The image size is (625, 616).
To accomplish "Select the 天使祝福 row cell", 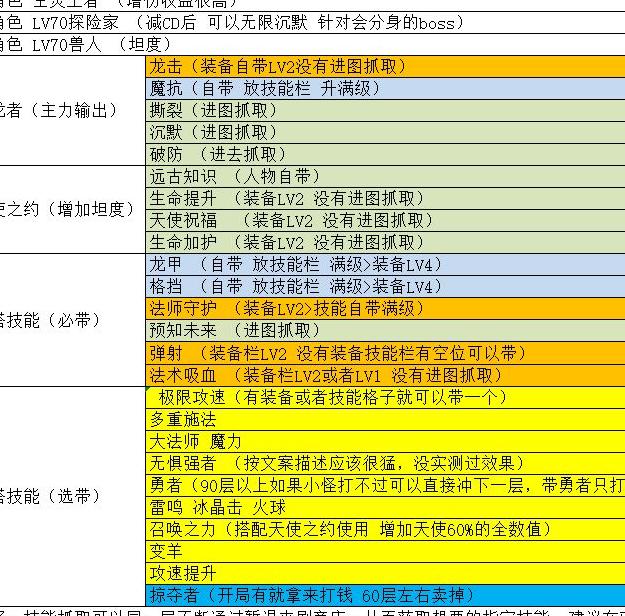I will point(385,220).
